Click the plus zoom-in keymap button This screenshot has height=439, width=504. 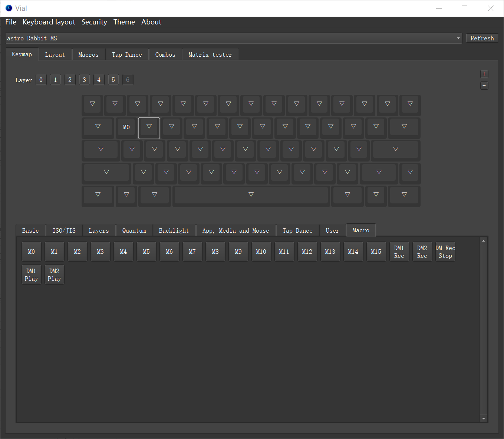pos(484,74)
